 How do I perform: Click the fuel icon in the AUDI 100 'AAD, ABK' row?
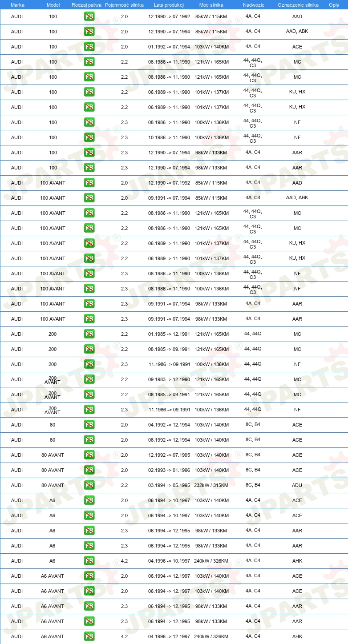point(89,32)
